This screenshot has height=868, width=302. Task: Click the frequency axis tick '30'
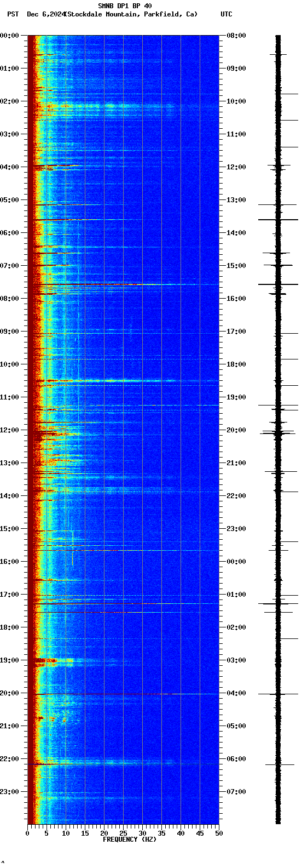coord(142,833)
